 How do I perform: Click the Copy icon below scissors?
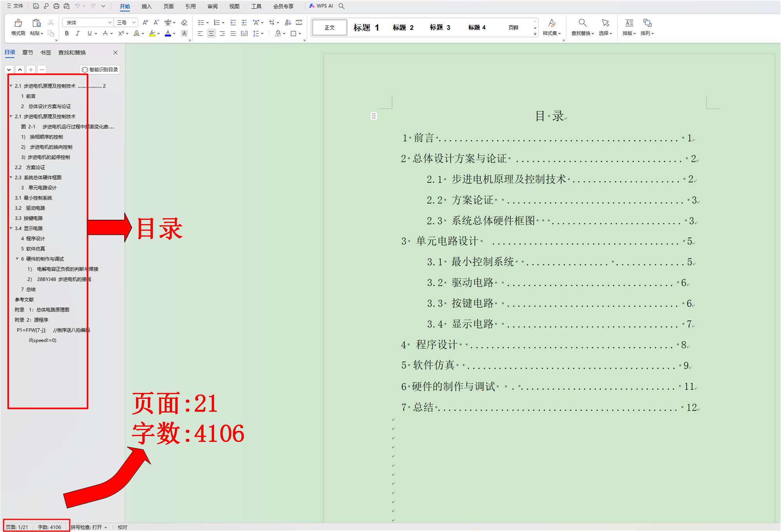(51, 33)
